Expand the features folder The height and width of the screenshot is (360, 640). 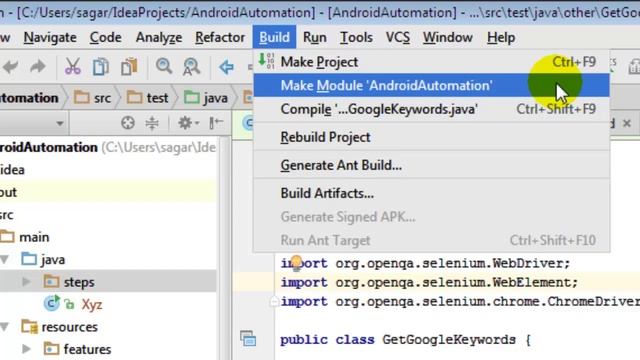click(27, 349)
